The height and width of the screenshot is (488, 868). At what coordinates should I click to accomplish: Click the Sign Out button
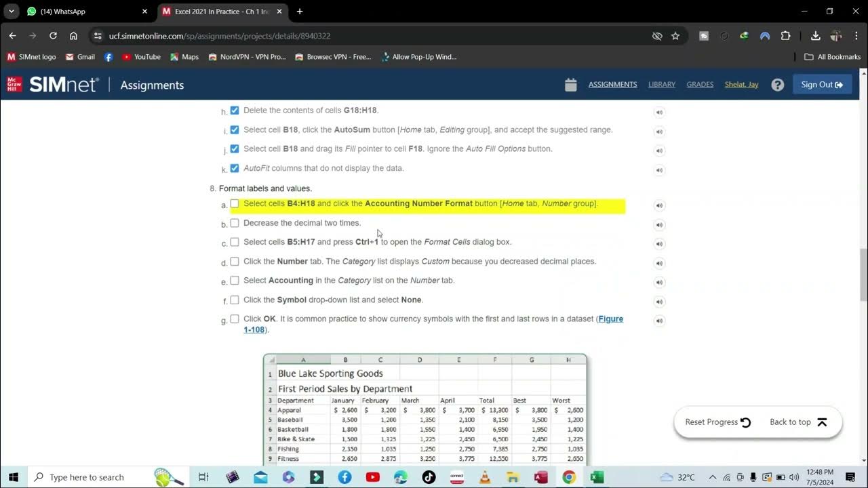pos(822,85)
